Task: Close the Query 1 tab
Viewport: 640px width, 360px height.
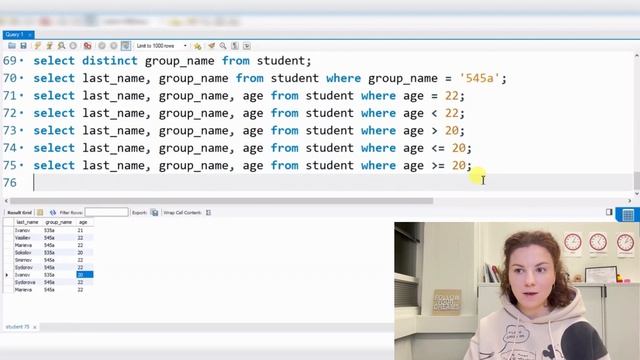Action: 30,35
